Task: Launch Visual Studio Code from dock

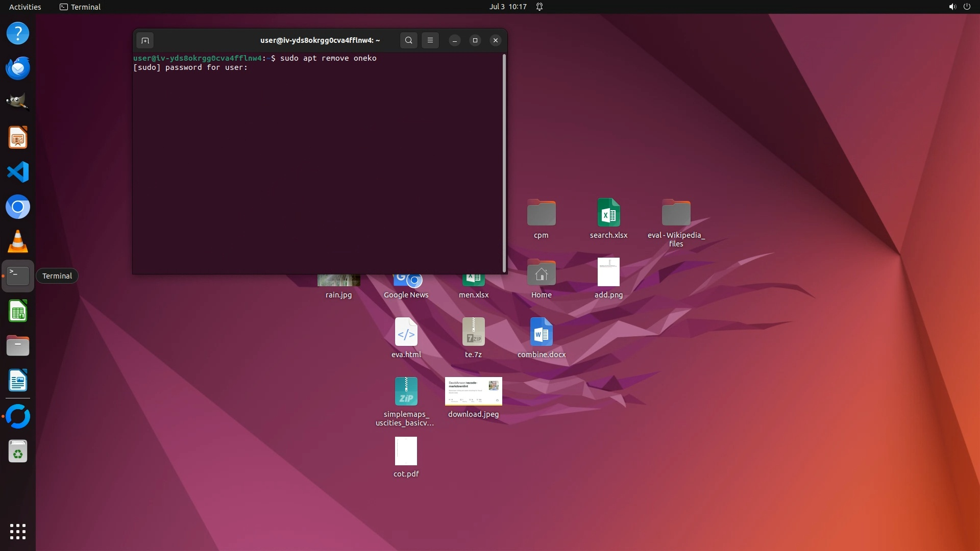Action: (18, 172)
